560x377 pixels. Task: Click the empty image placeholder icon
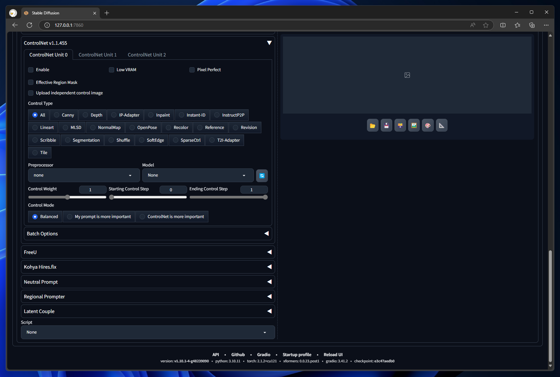(x=407, y=75)
